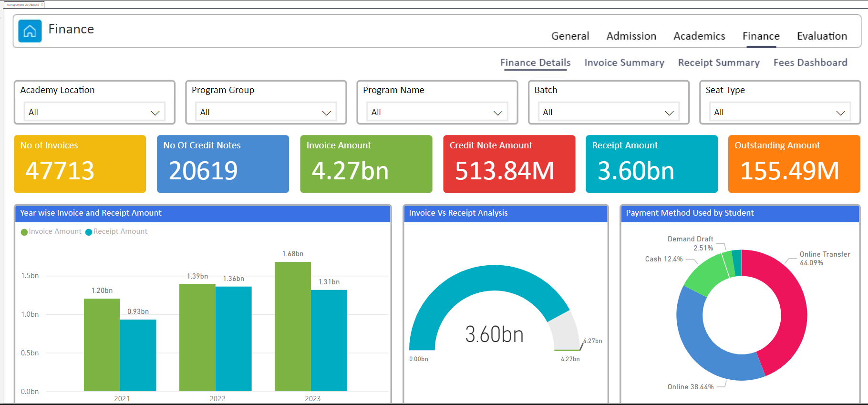Click Payment Method Used by Student title
Image resolution: width=868 pixels, height=405 pixels.
pyautogui.click(x=690, y=213)
